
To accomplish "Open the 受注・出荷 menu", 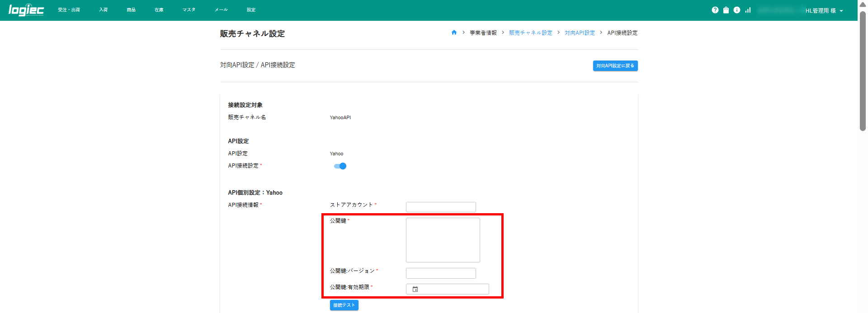I will [69, 10].
